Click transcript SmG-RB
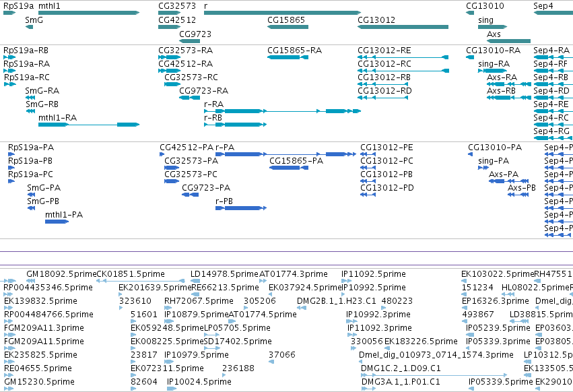 pos(42,104)
